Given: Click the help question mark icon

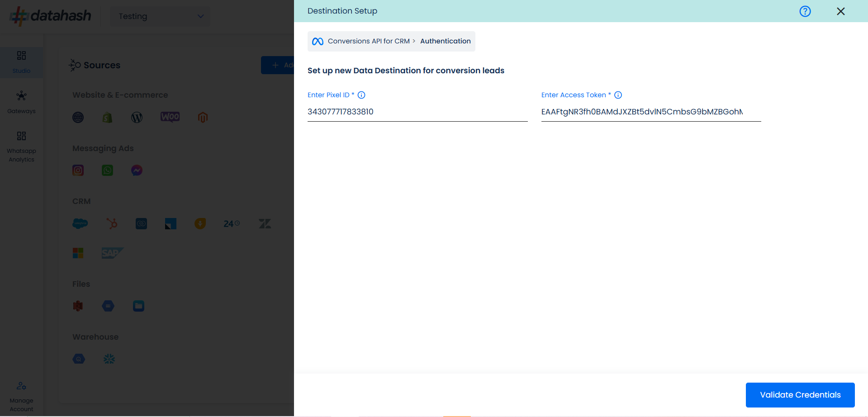Looking at the screenshot, I should tap(805, 11).
